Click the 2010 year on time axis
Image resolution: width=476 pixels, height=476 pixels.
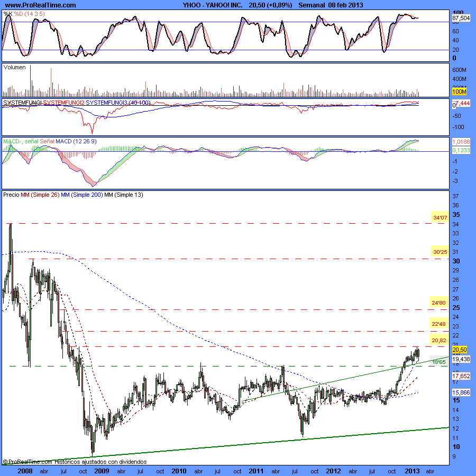pyautogui.click(x=179, y=471)
